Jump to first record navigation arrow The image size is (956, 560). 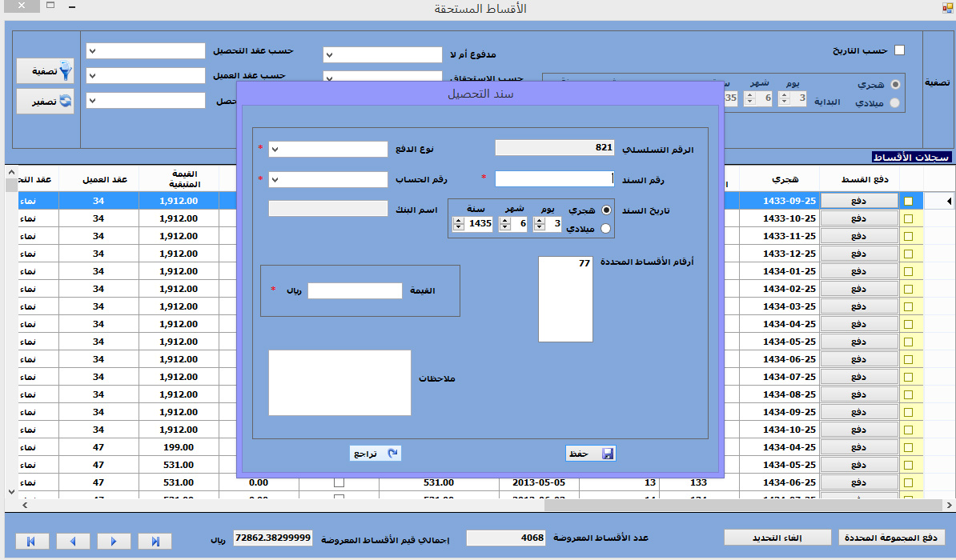pyautogui.click(x=30, y=542)
